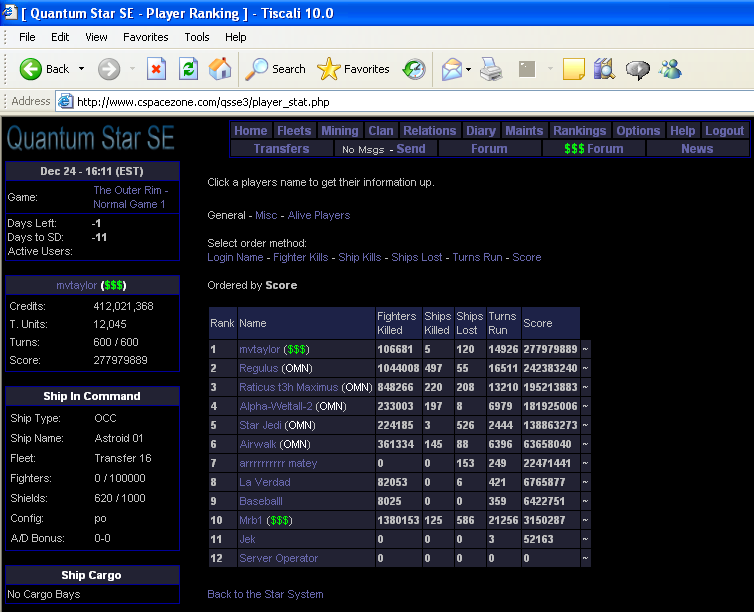Expand the Back button history dropdown arrow
This screenshot has width=754, height=612.
click(x=82, y=69)
